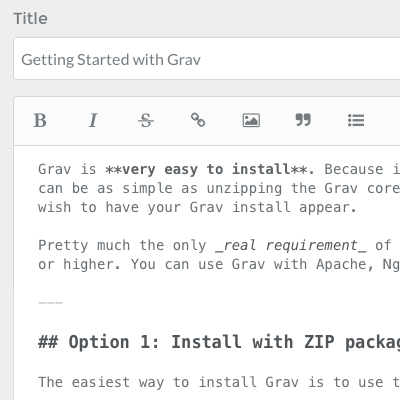Toggle bold formatting in the editor toolbar
Image resolution: width=400 pixels, height=400 pixels.
40,120
